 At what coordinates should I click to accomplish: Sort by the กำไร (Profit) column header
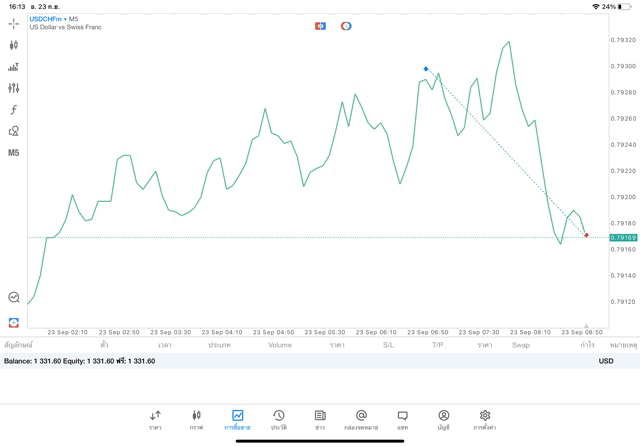(586, 345)
